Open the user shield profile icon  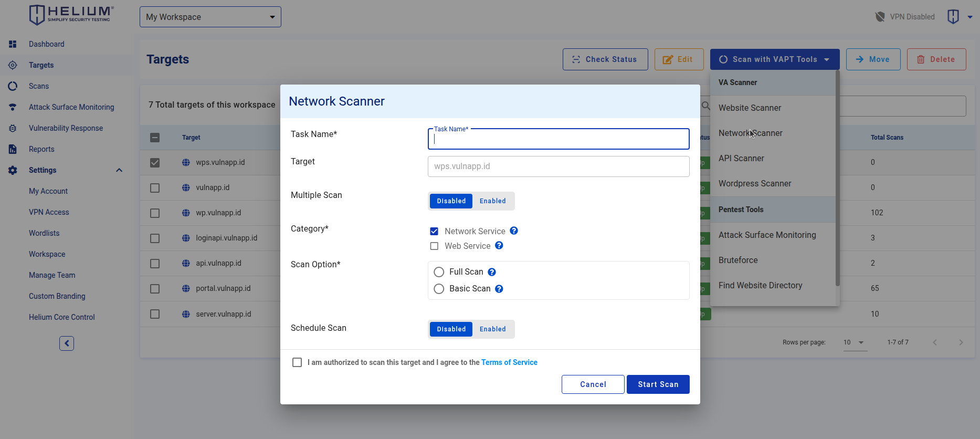(953, 17)
